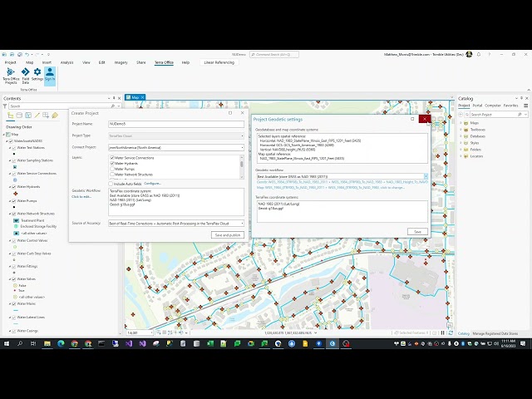Viewport: 532px width, 399px height.
Task: Open the Terra Office Settings gear icon
Action: (x=37, y=74)
